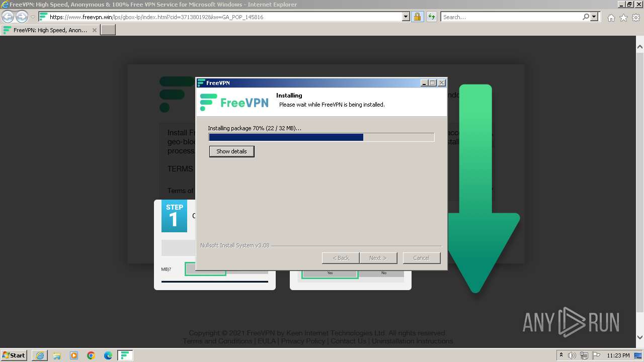Click the 11:23 PM clock
This screenshot has width=644, height=362.
click(618, 355)
